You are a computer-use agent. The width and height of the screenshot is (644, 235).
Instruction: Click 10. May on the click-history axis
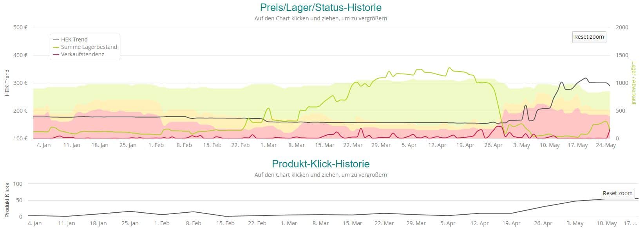[x=606, y=223]
